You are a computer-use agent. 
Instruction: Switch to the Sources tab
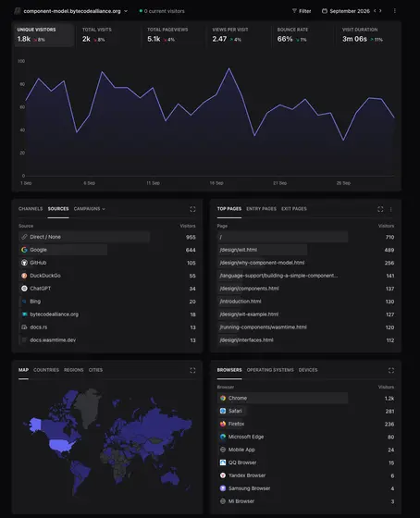tap(58, 209)
